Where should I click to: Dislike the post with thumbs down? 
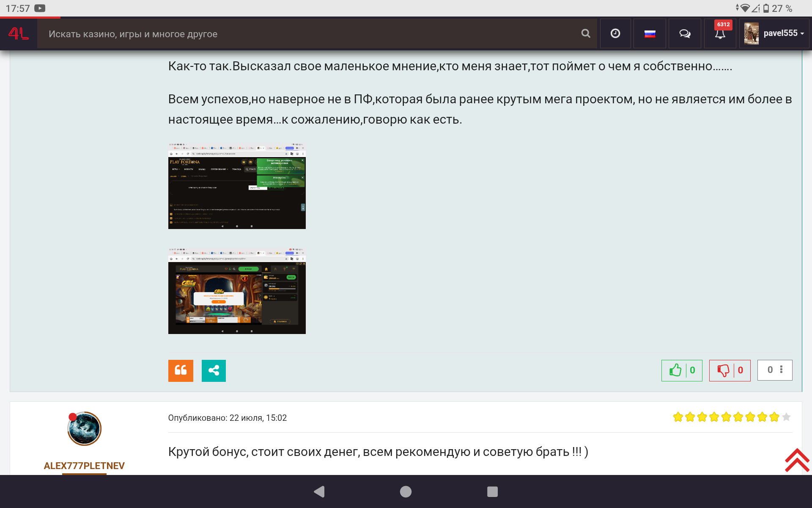point(729,370)
